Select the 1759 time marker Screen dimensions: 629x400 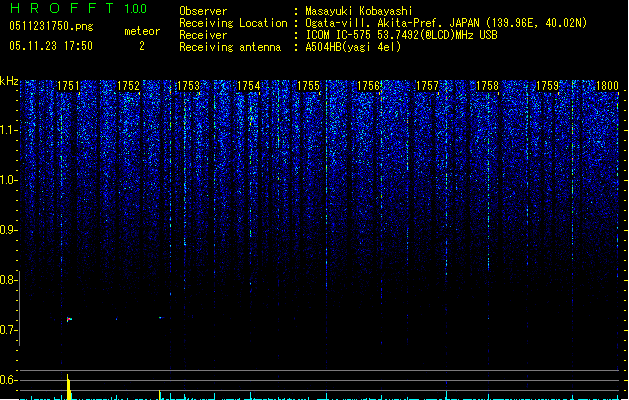coord(547,87)
